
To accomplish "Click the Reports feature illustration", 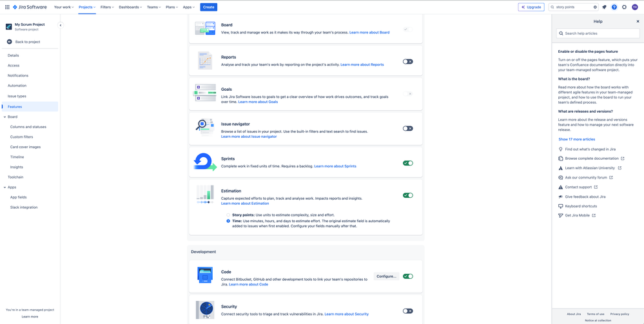I will click(205, 61).
